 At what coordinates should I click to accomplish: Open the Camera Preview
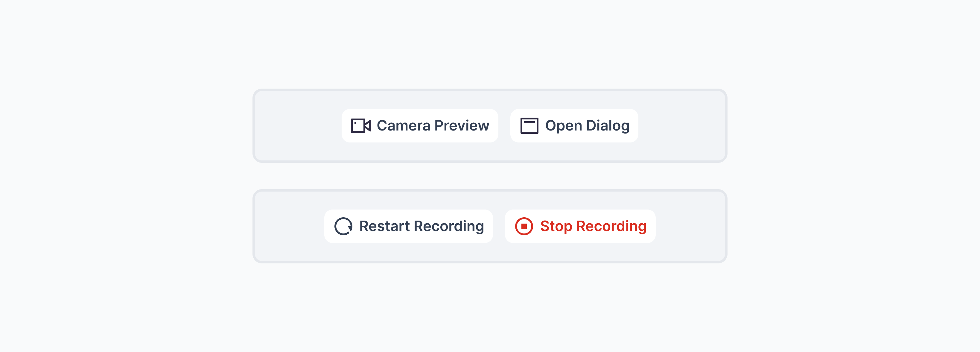420,126
